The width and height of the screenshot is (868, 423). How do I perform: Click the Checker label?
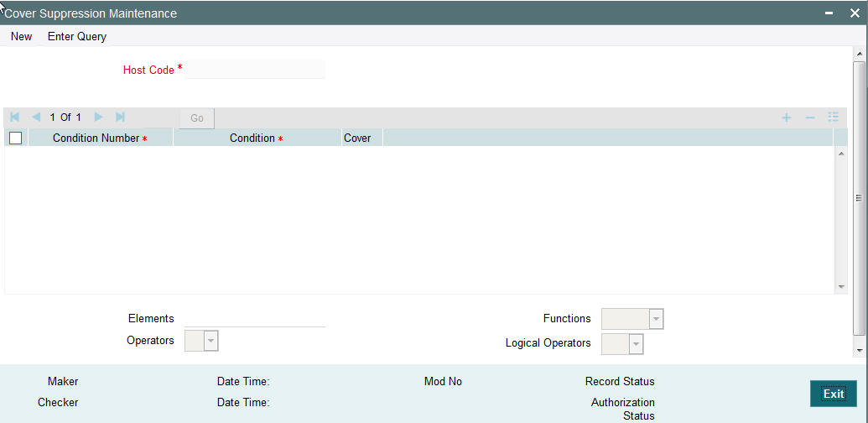coord(58,403)
